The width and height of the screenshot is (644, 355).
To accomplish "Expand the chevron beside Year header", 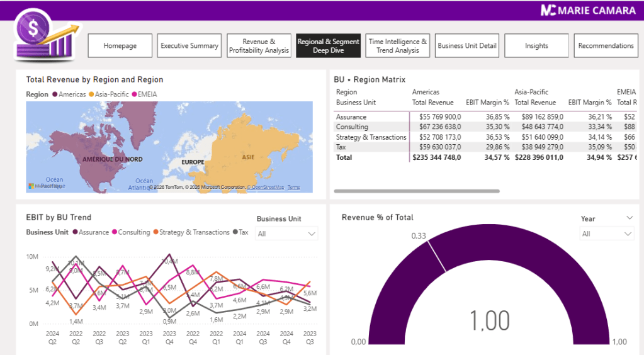I will click(630, 218).
